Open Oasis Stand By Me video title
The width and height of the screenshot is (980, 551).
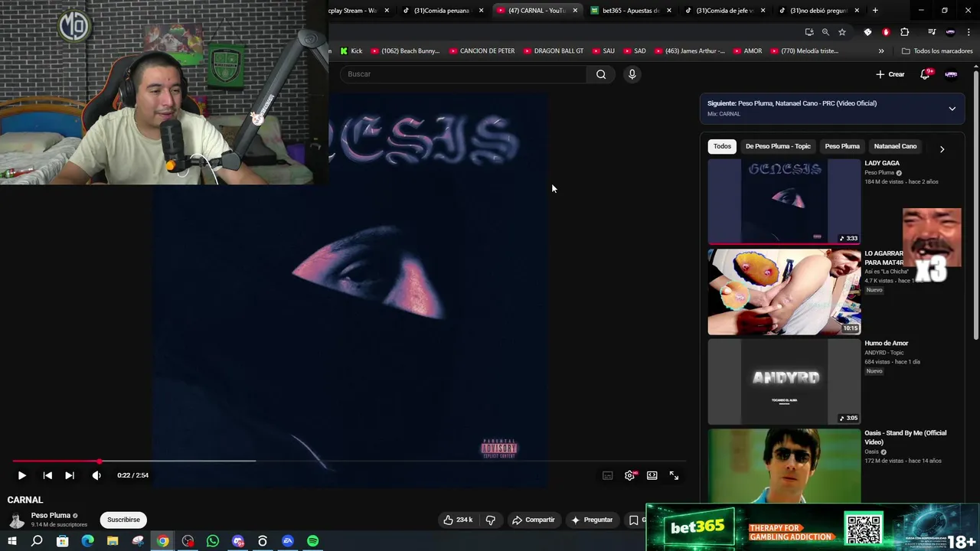click(x=905, y=437)
